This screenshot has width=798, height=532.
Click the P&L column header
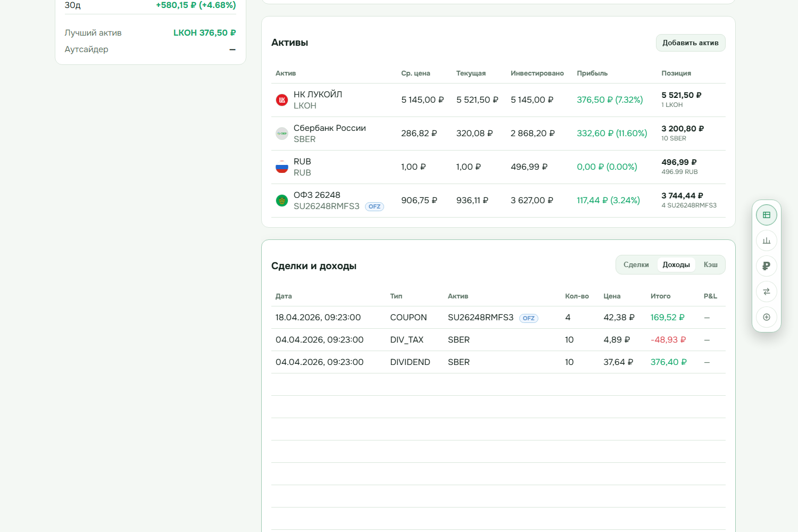(710, 296)
